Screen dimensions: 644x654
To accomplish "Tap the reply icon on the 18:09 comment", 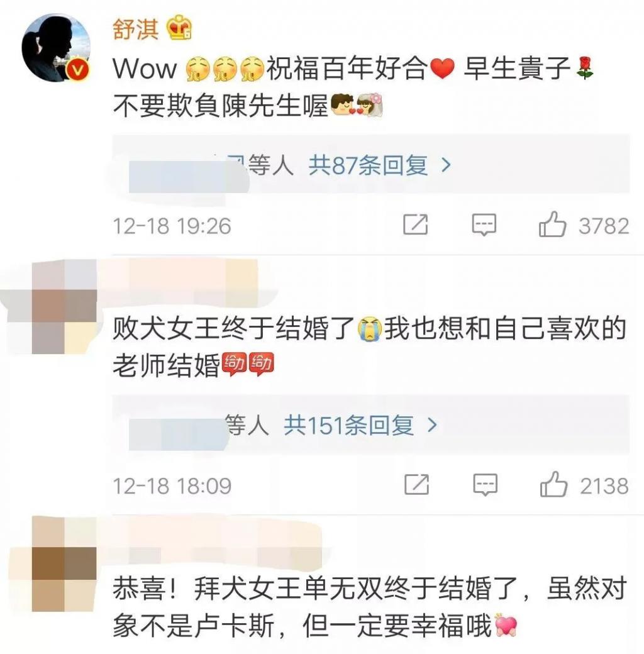I will pos(485,485).
